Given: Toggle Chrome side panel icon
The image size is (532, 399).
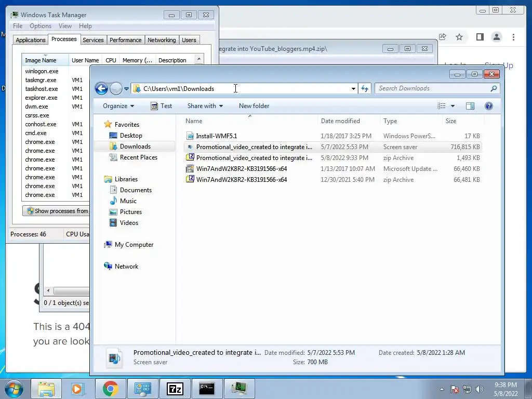Looking at the screenshot, I should pos(480,37).
